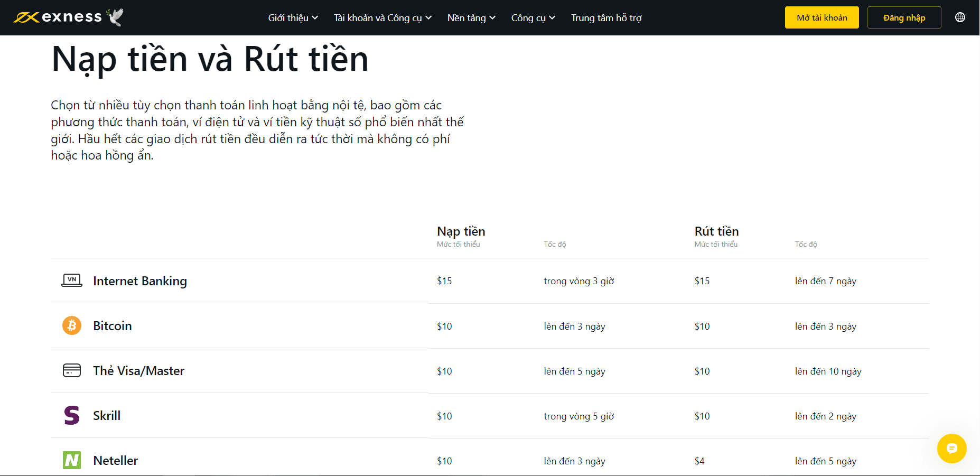
Task: Click Internet Banking deposit minimum '$15'
Action: [444, 281]
